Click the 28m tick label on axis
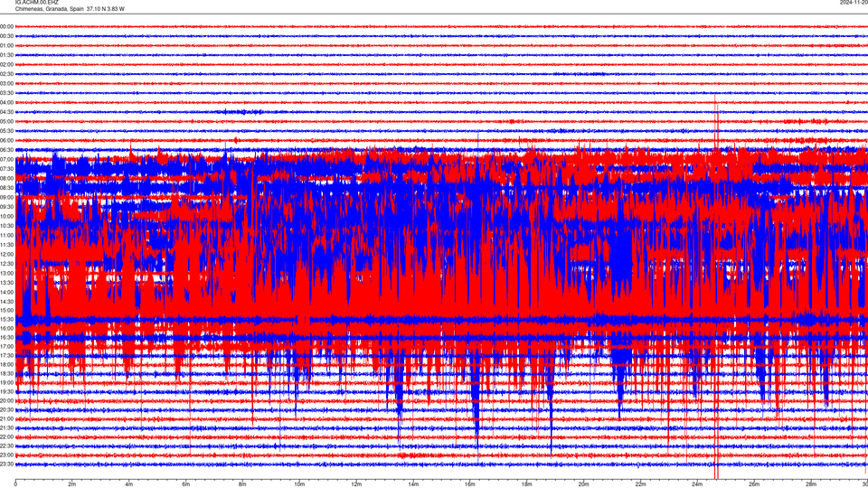This screenshot has height=488, width=868. [x=810, y=484]
